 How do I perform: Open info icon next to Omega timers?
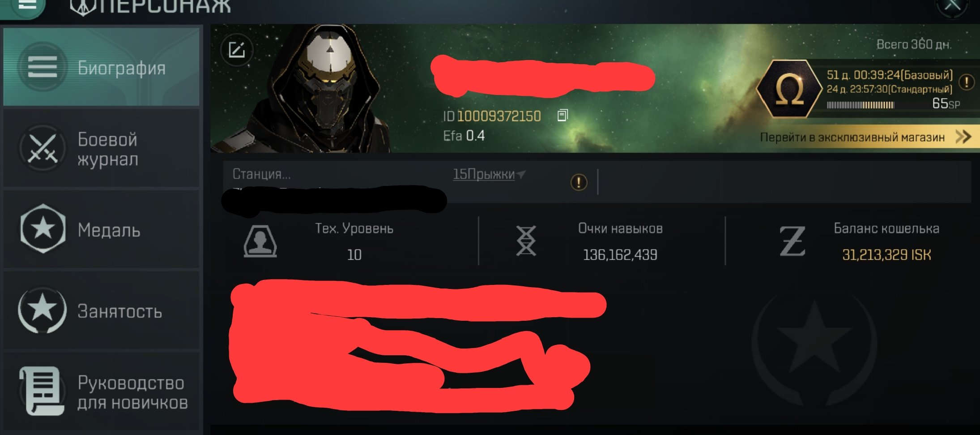967,82
